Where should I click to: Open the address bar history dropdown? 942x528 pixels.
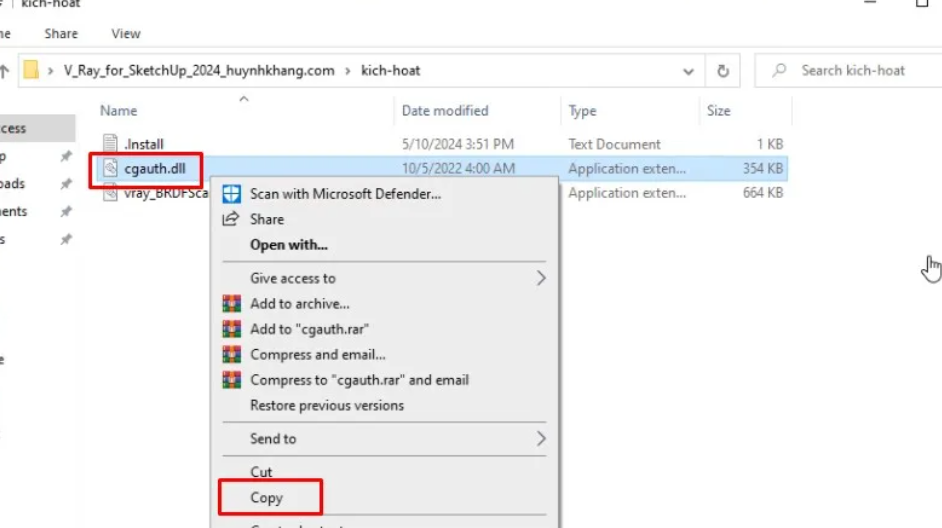tap(688, 71)
